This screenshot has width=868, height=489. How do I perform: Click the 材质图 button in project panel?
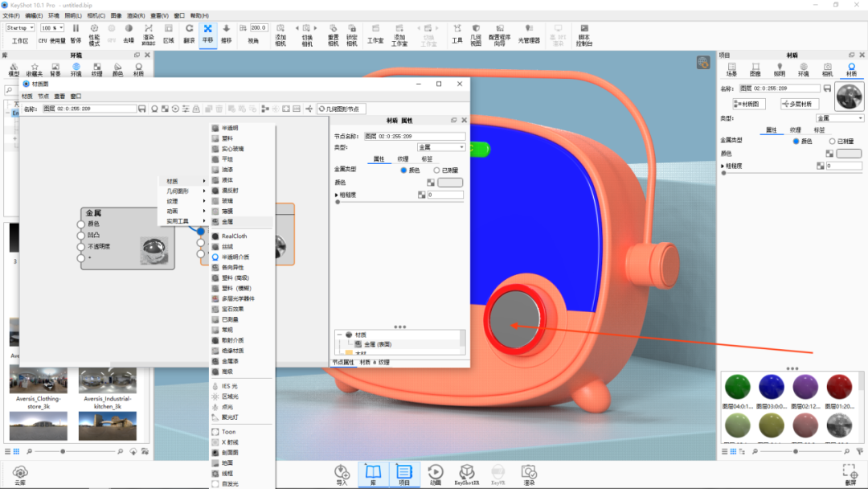coord(749,104)
